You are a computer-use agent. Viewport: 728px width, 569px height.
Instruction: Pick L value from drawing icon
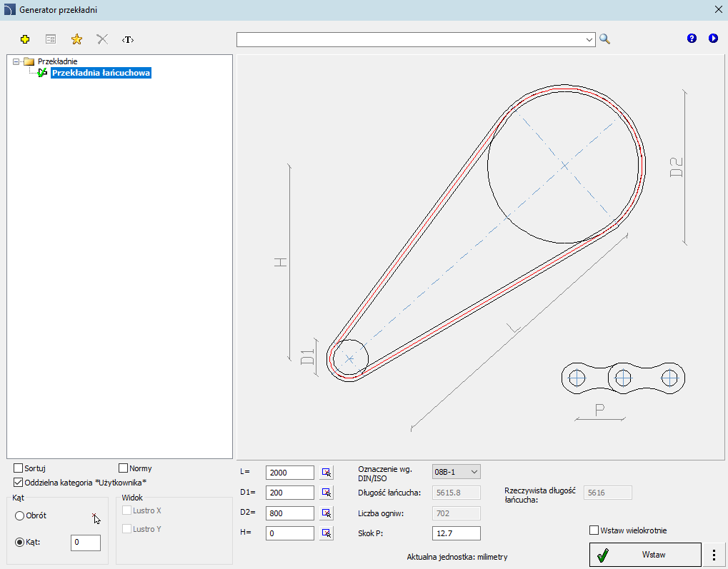pyautogui.click(x=326, y=473)
